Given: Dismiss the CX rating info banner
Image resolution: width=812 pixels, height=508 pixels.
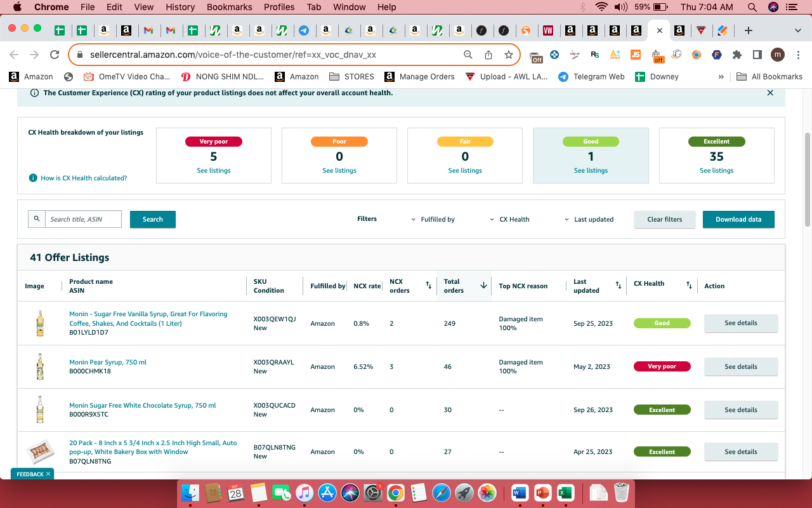Looking at the screenshot, I should [x=770, y=93].
